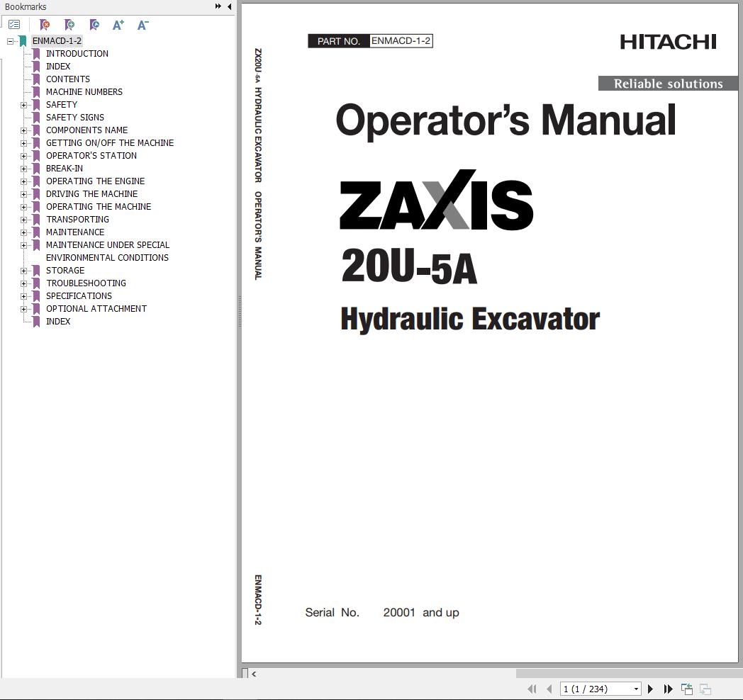Expand the OPERATOR'S STATION bookmark
Image resolution: width=743 pixels, height=700 pixels.
(23, 157)
